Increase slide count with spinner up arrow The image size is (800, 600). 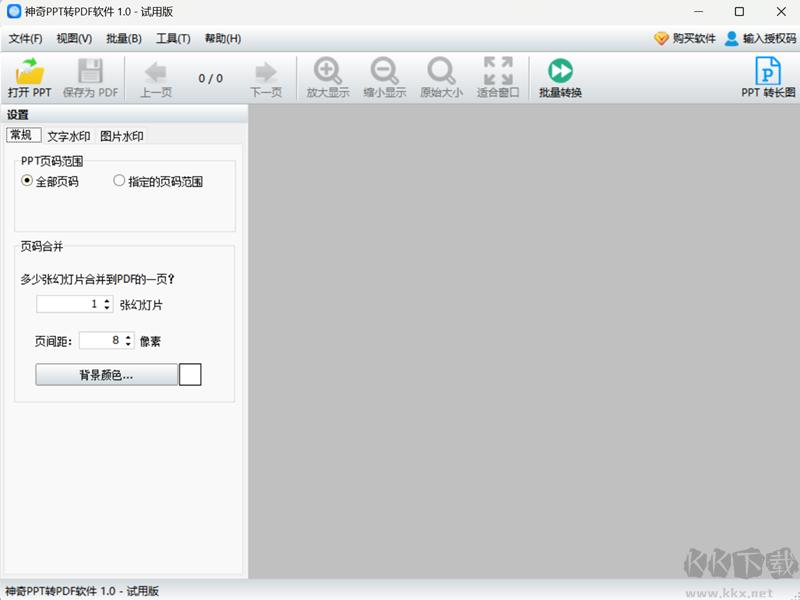(x=106, y=299)
